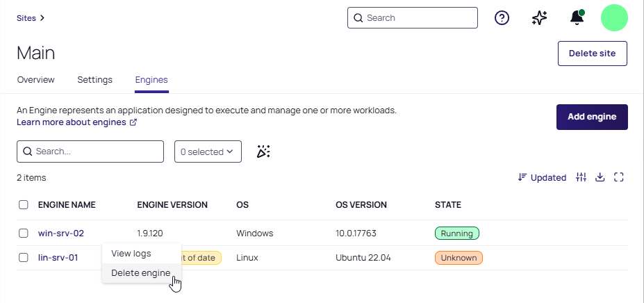Click the Add engine button
The width and height of the screenshot is (644, 303).
[x=592, y=117]
